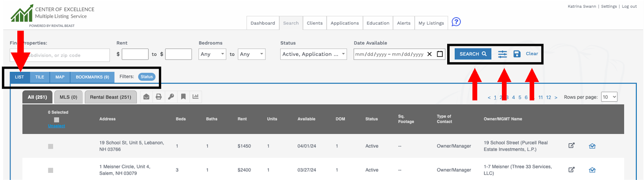Click the Available column header
This screenshot has height=180, width=644.
tap(306, 119)
